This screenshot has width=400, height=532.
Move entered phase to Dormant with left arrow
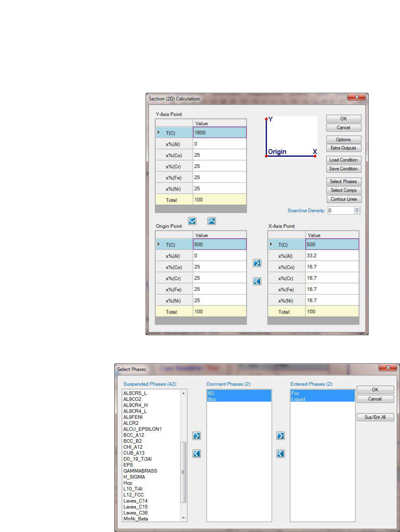pyautogui.click(x=281, y=454)
